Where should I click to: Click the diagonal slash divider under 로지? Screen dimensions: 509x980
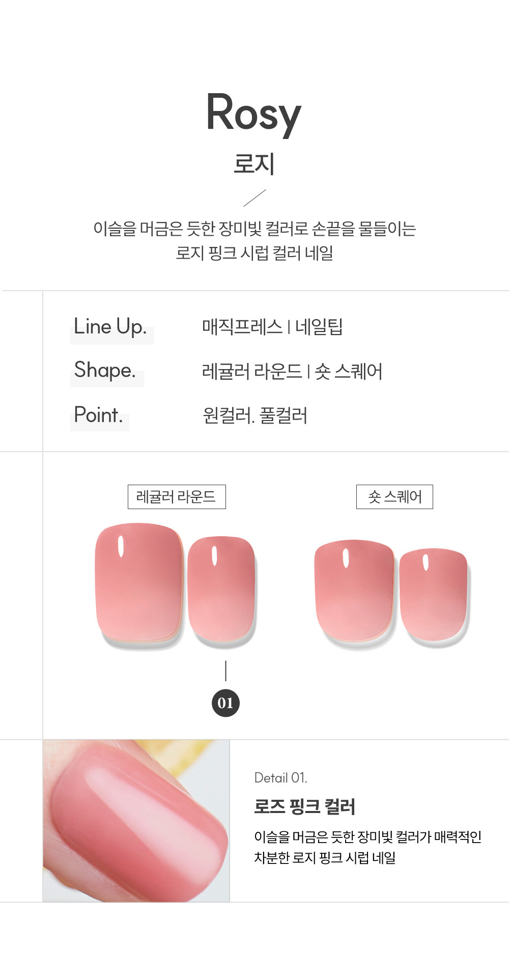[x=254, y=198]
